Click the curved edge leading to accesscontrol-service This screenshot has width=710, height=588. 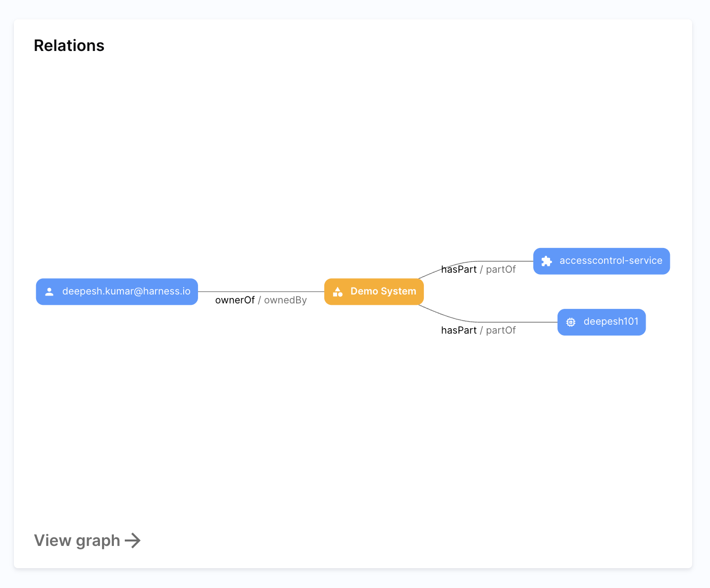tap(505, 261)
